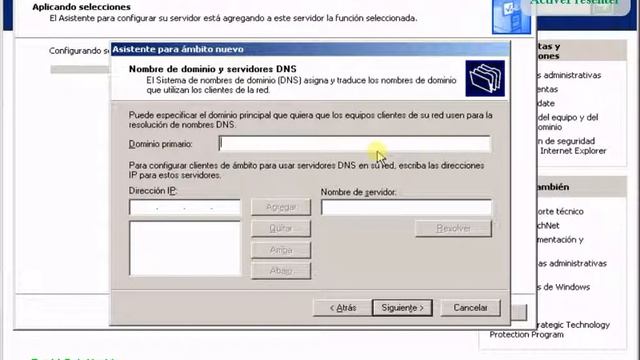Cancel the wizard with Cancelar
640x360 pixels.
[x=470, y=308]
